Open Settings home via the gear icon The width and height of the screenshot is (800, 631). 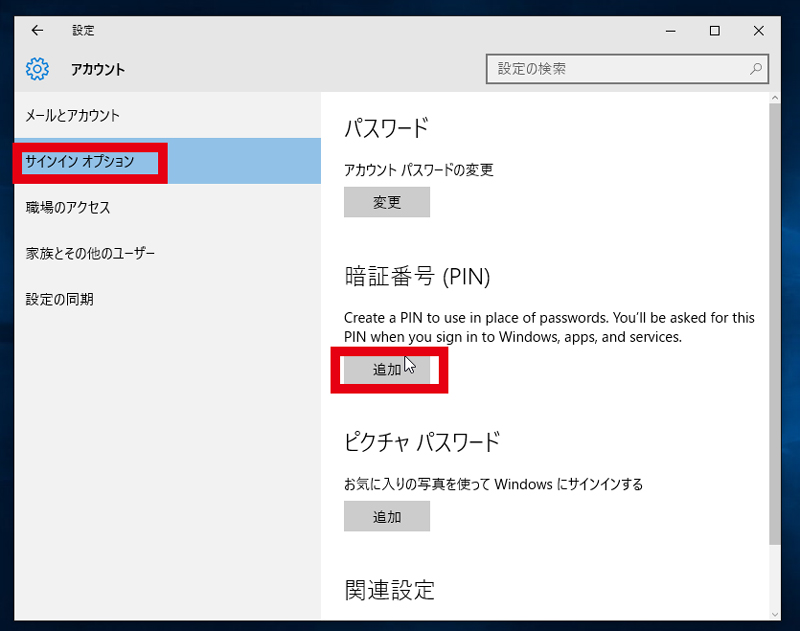pos(37,69)
